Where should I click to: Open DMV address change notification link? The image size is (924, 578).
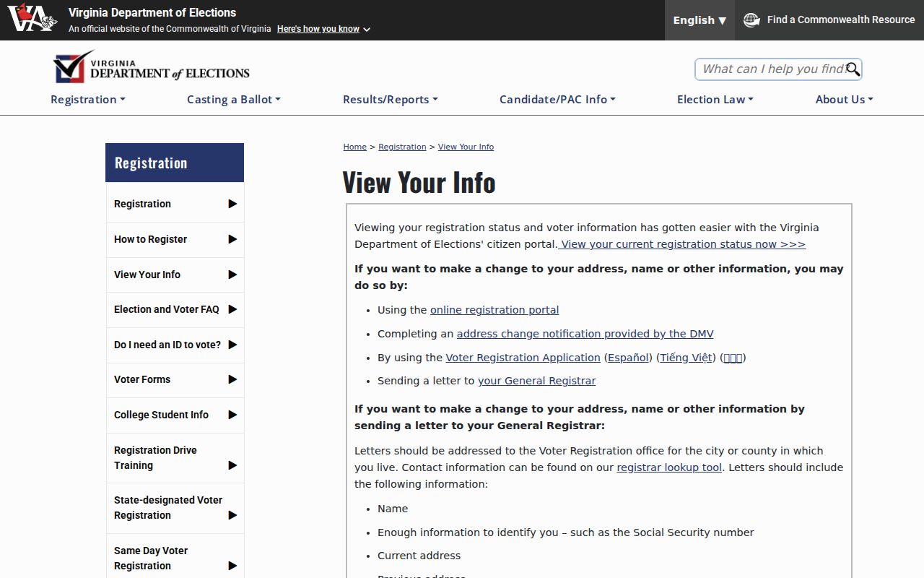(x=585, y=334)
